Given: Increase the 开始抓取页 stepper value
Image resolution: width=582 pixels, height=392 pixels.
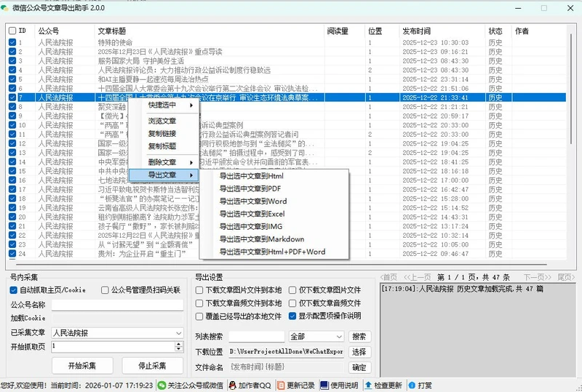Looking at the screenshot, I should (179, 344).
